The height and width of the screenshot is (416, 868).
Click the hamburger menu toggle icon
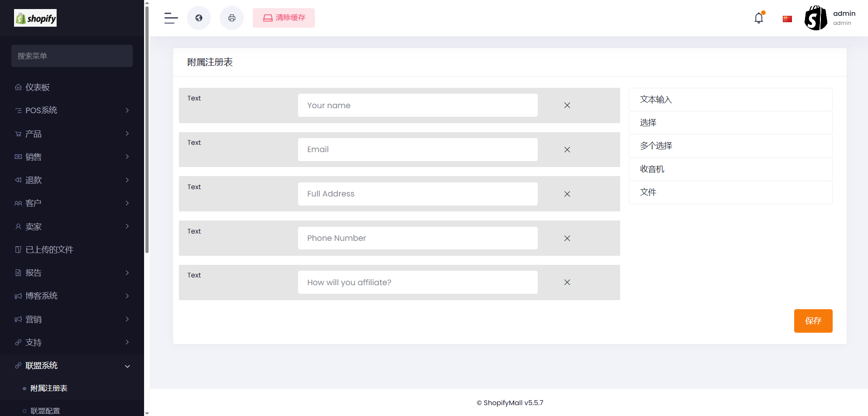tap(171, 18)
